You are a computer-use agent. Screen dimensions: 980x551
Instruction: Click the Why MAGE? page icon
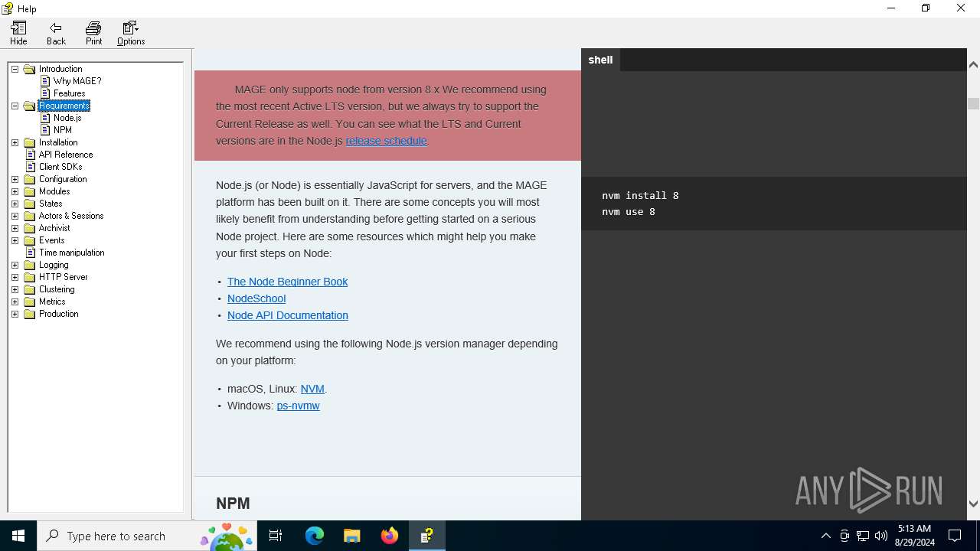tap(46, 81)
